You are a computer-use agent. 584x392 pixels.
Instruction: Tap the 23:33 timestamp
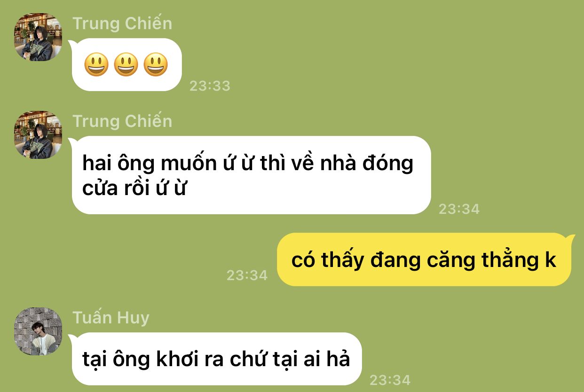210,86
